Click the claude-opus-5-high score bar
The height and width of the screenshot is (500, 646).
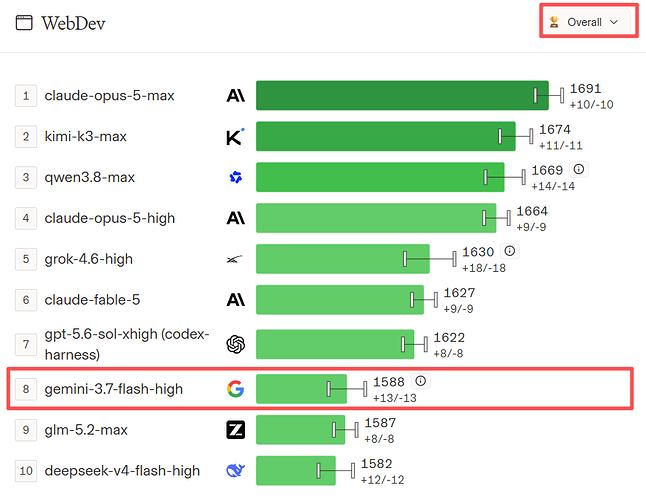pyautogui.click(x=376, y=218)
